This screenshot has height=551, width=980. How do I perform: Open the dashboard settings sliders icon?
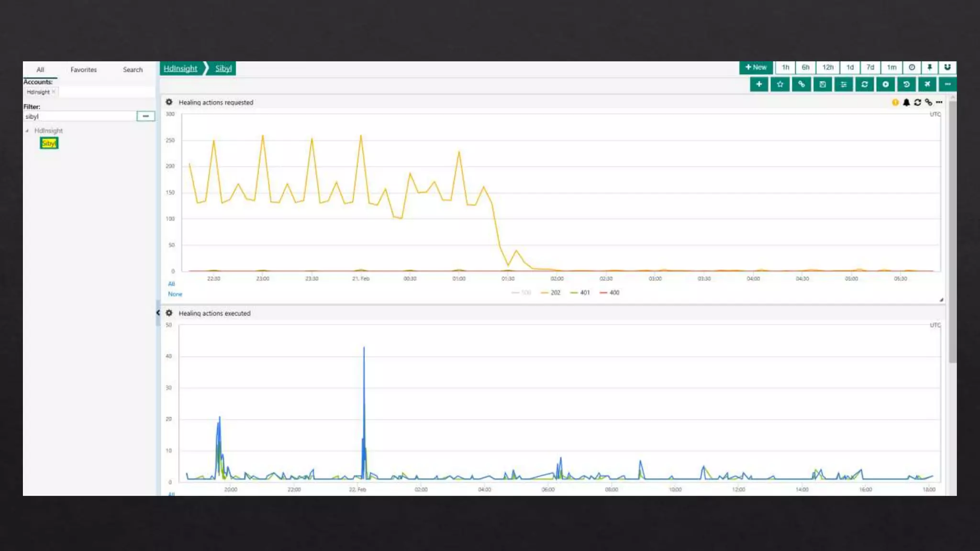click(x=843, y=85)
